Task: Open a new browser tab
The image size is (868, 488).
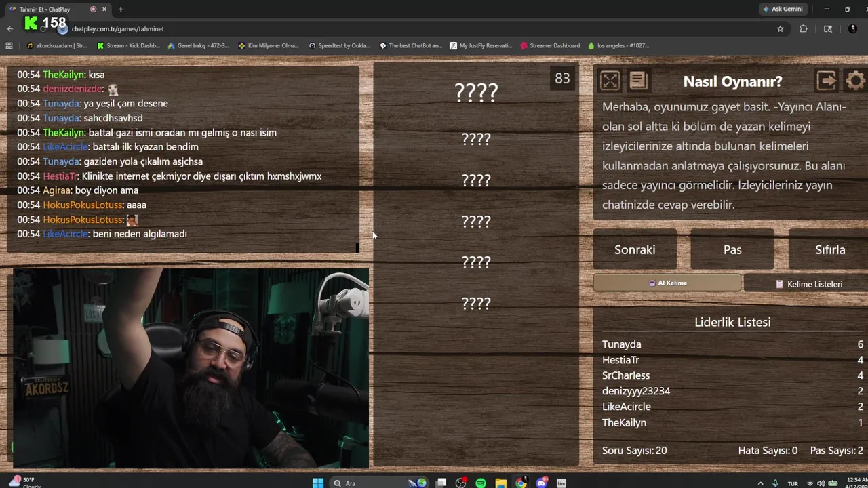Action: click(x=121, y=9)
